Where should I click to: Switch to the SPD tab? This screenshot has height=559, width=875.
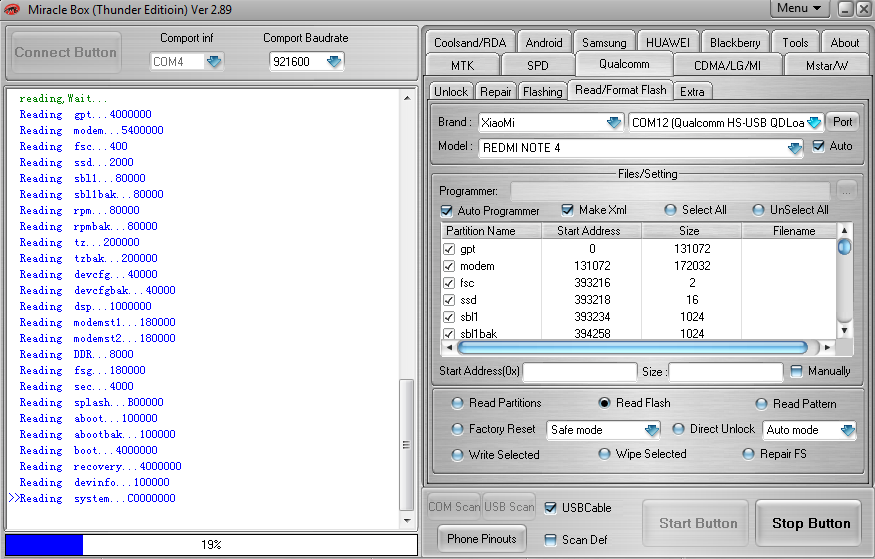click(x=538, y=65)
